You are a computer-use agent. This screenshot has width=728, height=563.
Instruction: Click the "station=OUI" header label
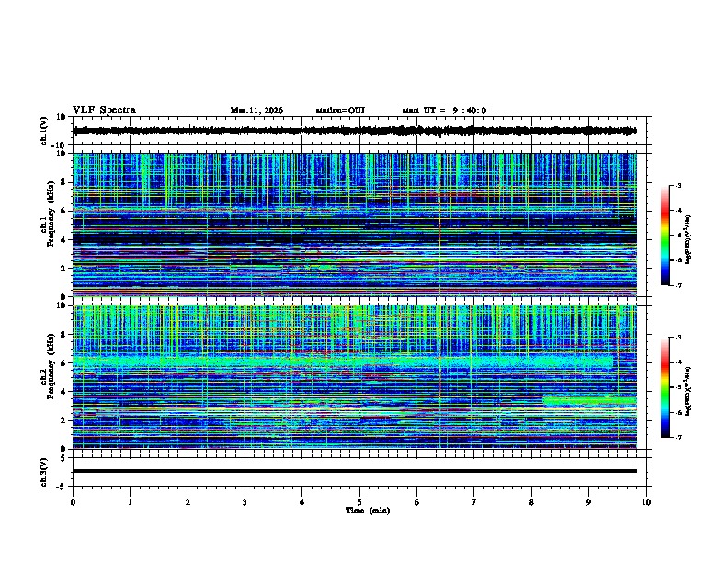click(x=340, y=110)
